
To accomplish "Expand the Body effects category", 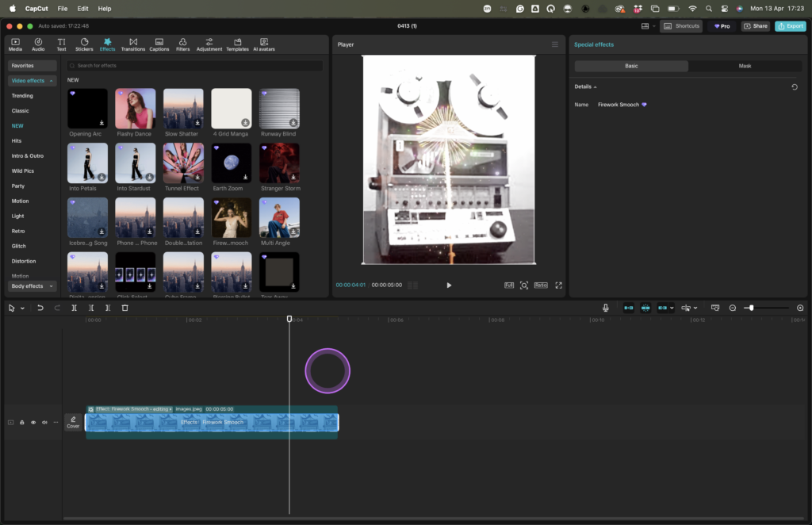I will tap(32, 286).
